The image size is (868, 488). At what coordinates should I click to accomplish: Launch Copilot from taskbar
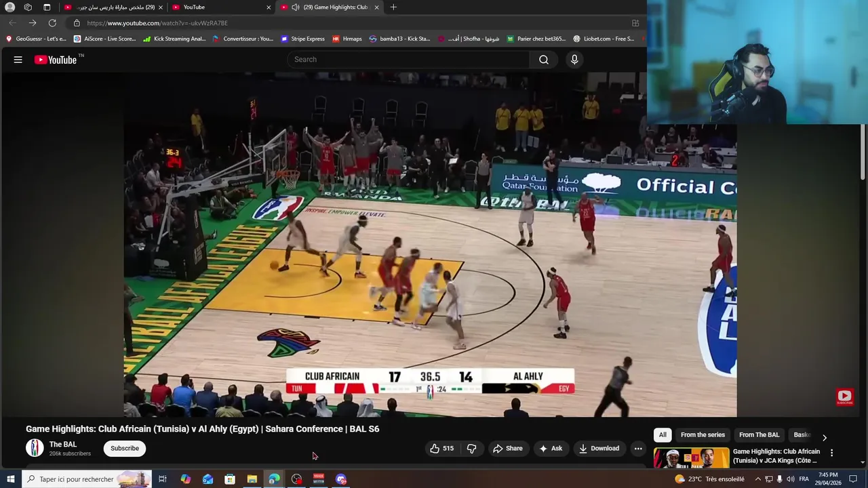pos(185,479)
